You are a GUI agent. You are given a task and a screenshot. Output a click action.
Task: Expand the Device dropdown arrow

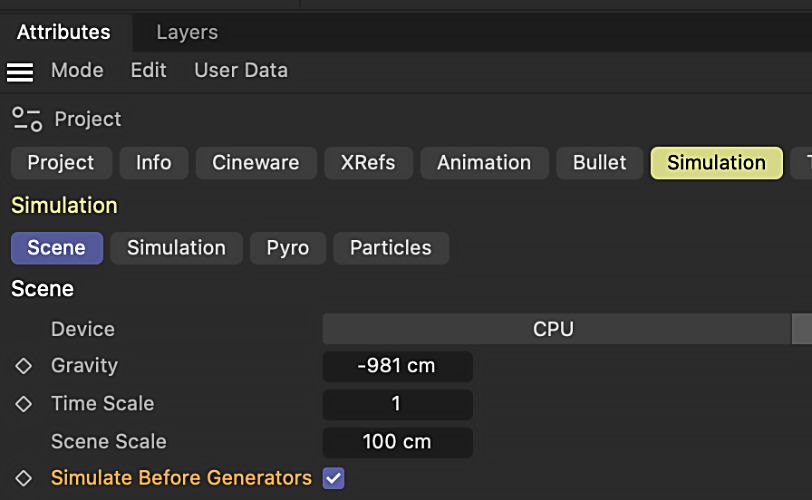[802, 329]
